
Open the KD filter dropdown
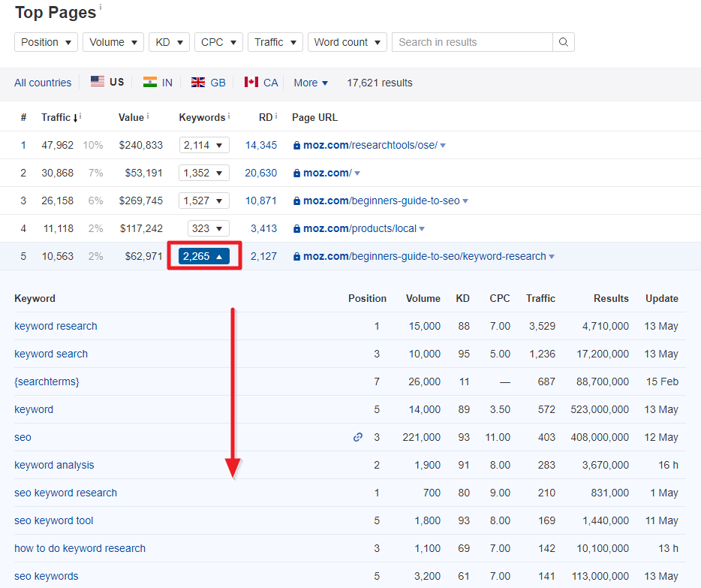[169, 42]
